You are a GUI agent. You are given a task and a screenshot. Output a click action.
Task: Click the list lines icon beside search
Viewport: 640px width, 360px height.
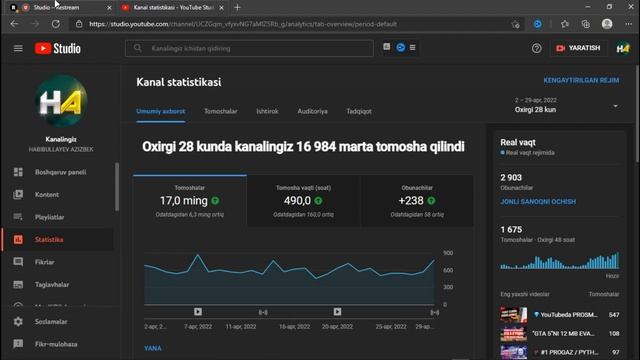pos(413,48)
